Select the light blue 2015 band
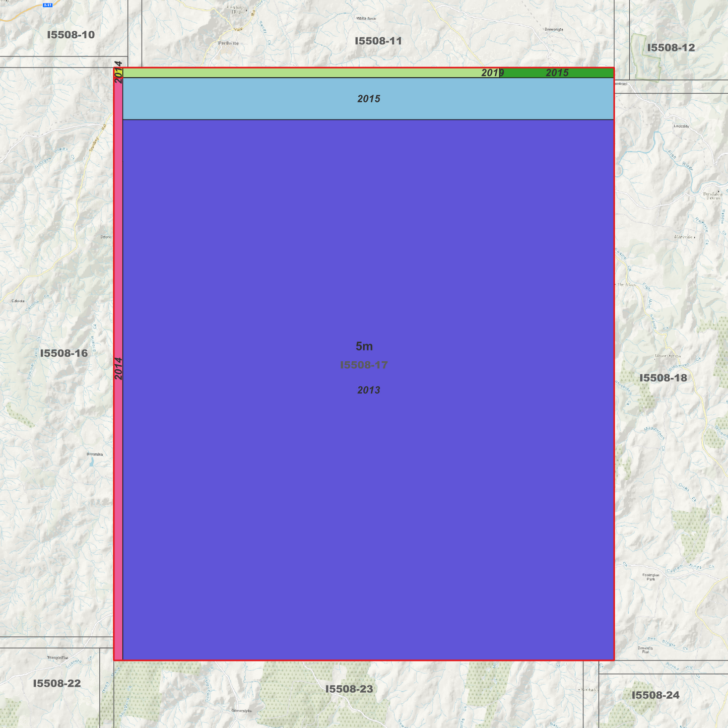728x728 pixels. [x=368, y=99]
